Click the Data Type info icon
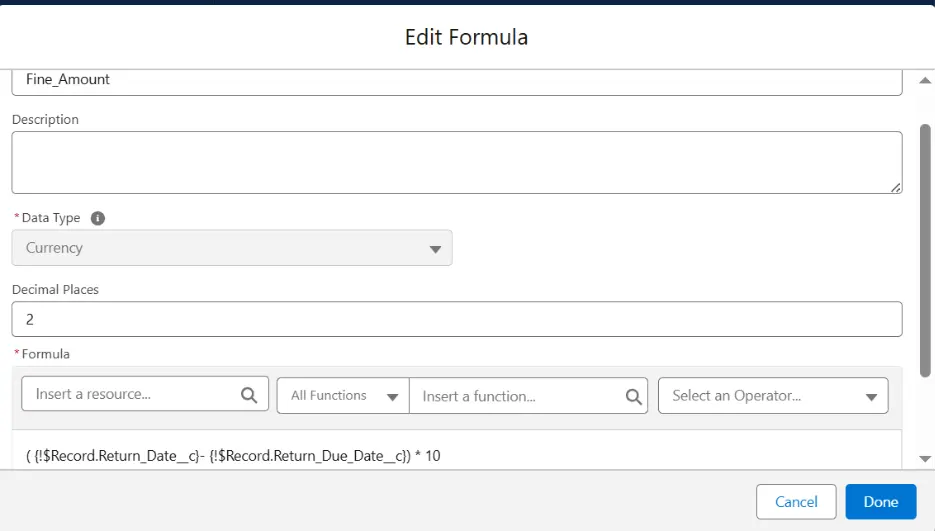 point(98,218)
